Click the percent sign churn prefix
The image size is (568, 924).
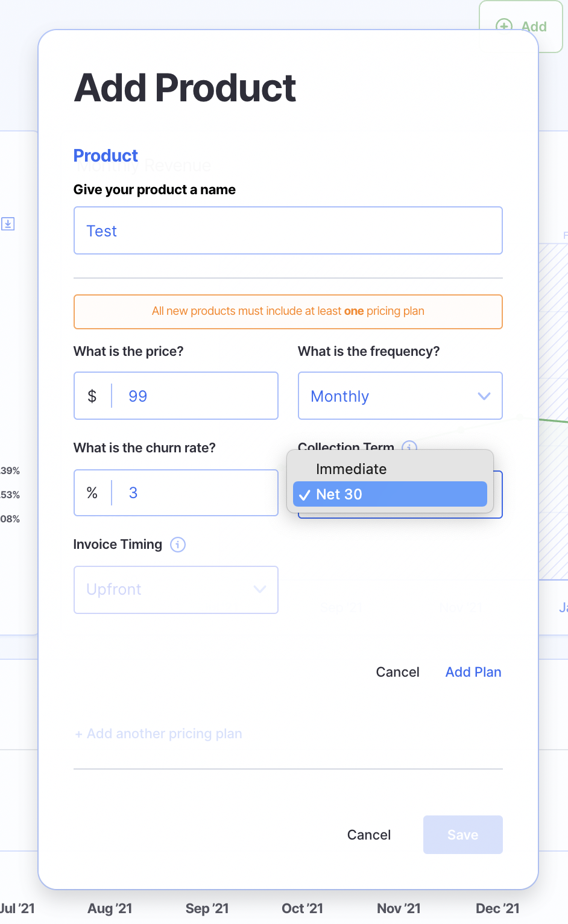tap(92, 493)
